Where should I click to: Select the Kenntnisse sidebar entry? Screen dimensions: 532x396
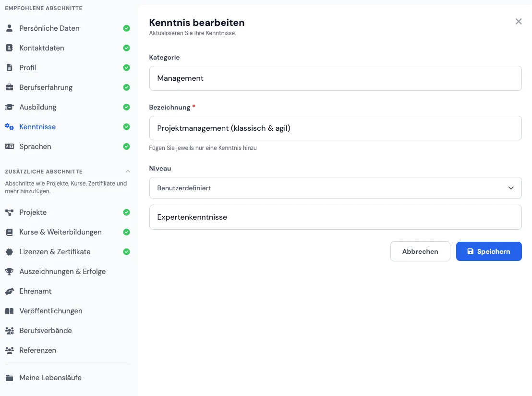click(x=68, y=127)
